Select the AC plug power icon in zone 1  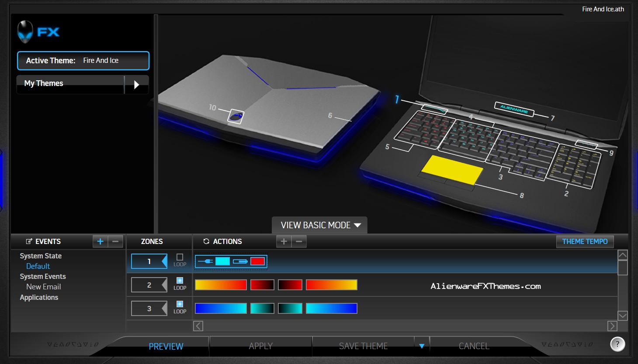[205, 261]
